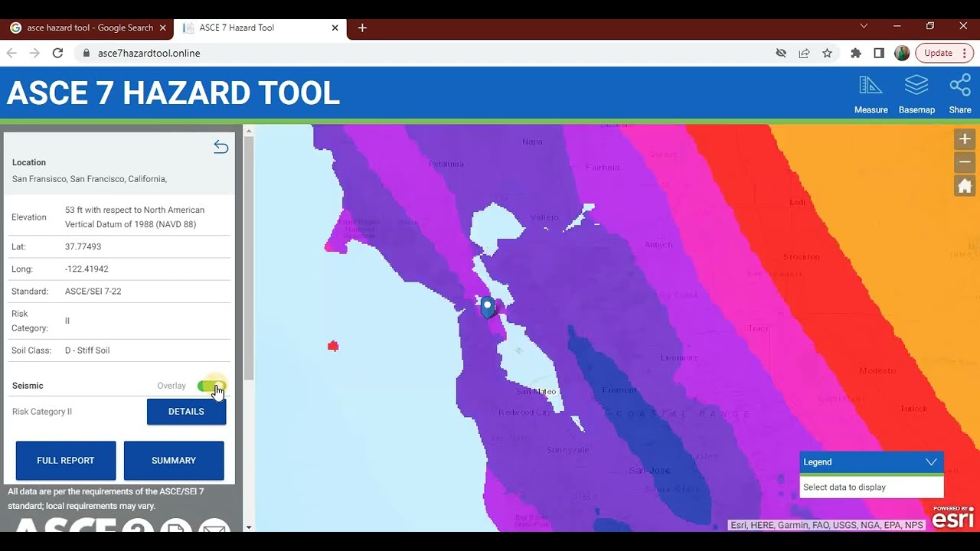Click the Elevation description text
Image resolution: width=980 pixels, height=551 pixels.
tap(135, 217)
